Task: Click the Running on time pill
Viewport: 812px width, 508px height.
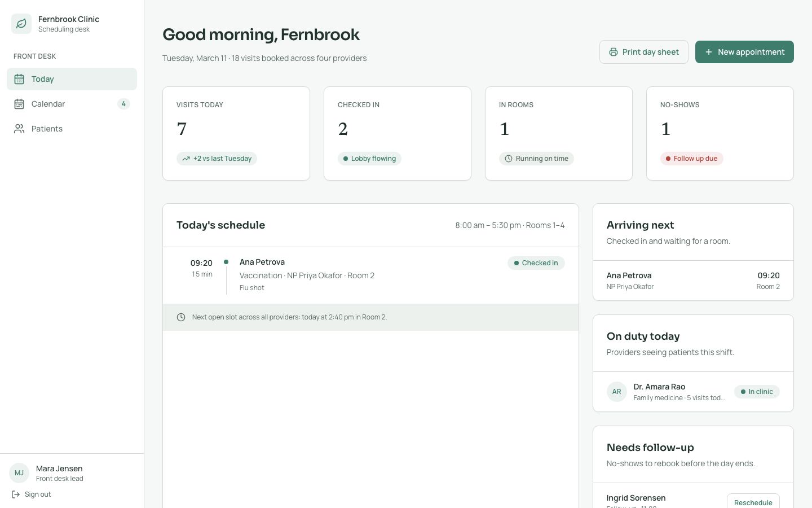Action: (x=536, y=159)
